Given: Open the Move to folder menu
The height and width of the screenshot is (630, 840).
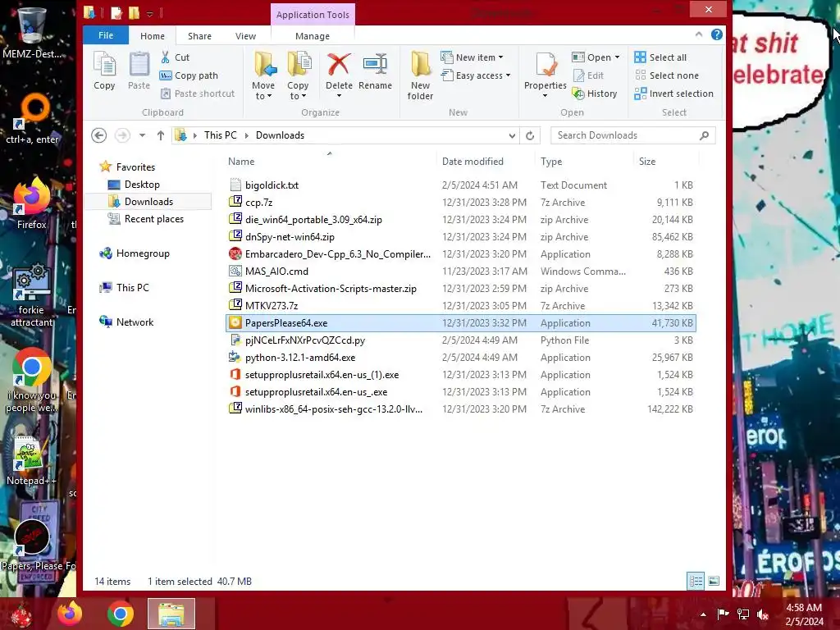Looking at the screenshot, I should (x=263, y=75).
